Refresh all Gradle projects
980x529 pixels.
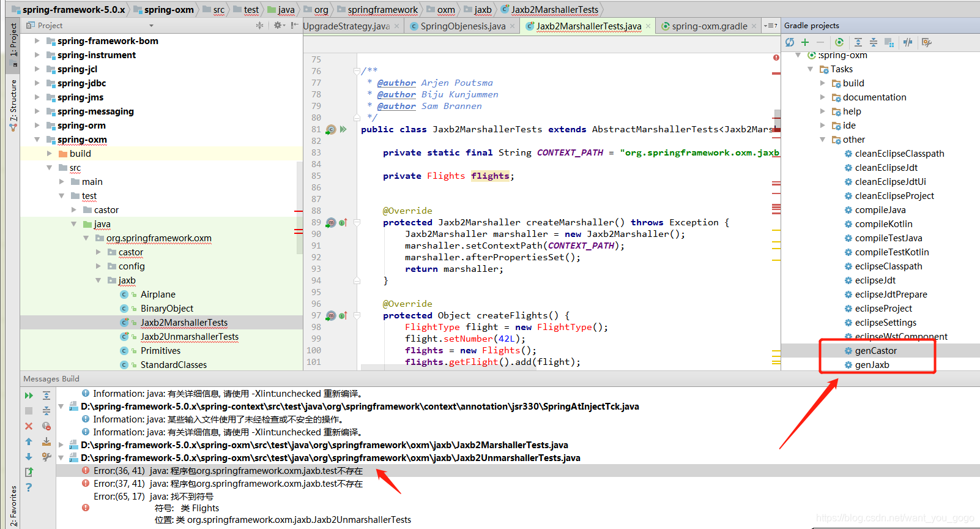[x=790, y=42]
